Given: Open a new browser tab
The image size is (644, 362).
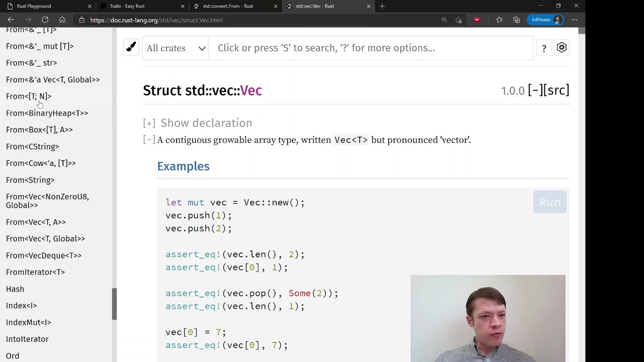Looking at the screenshot, I should click(x=382, y=6).
